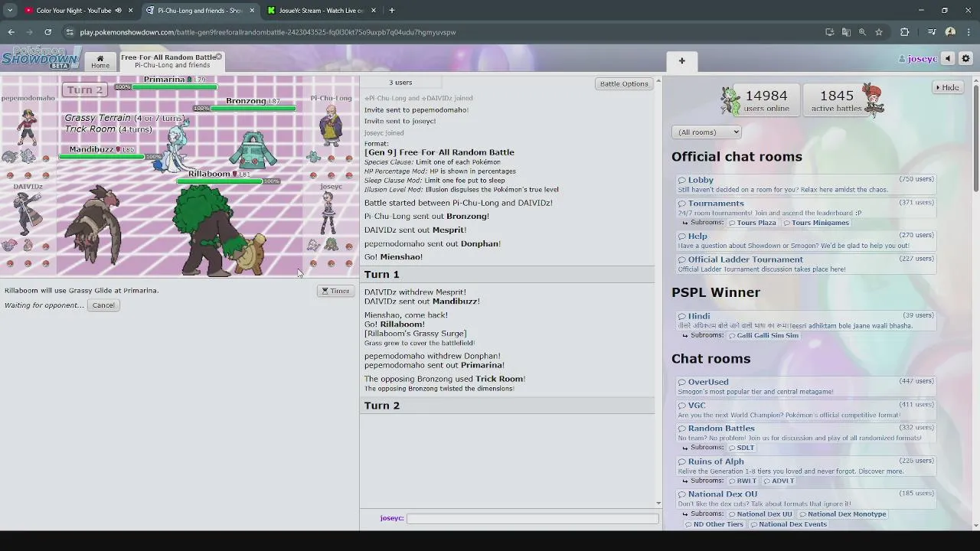This screenshot has height=551, width=980.
Task: Open the SDLT subroom
Action: pyautogui.click(x=741, y=448)
